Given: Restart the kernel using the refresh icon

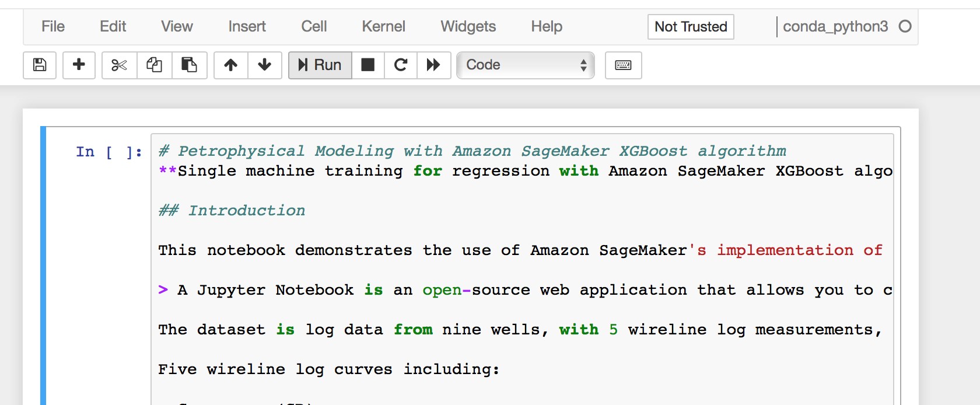Looking at the screenshot, I should pyautogui.click(x=401, y=65).
